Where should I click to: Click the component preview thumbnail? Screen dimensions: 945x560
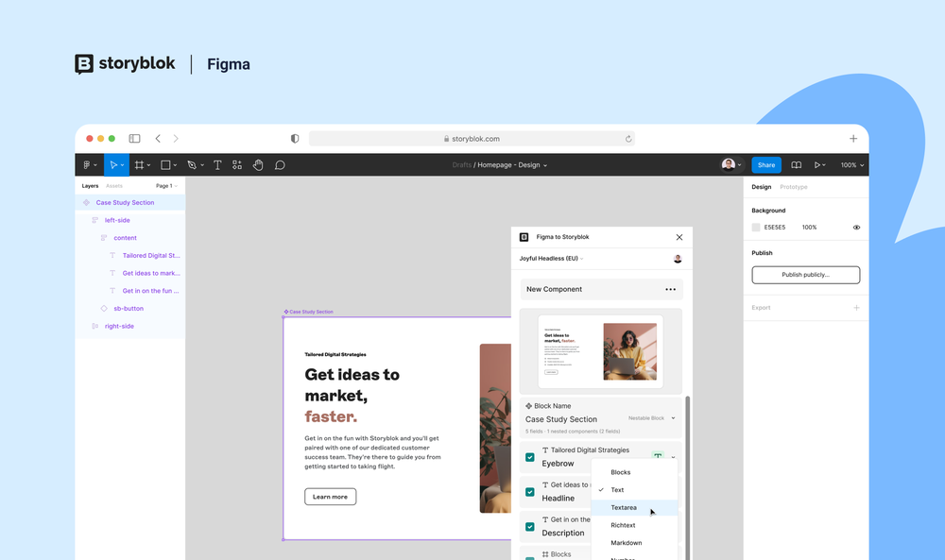coord(600,351)
